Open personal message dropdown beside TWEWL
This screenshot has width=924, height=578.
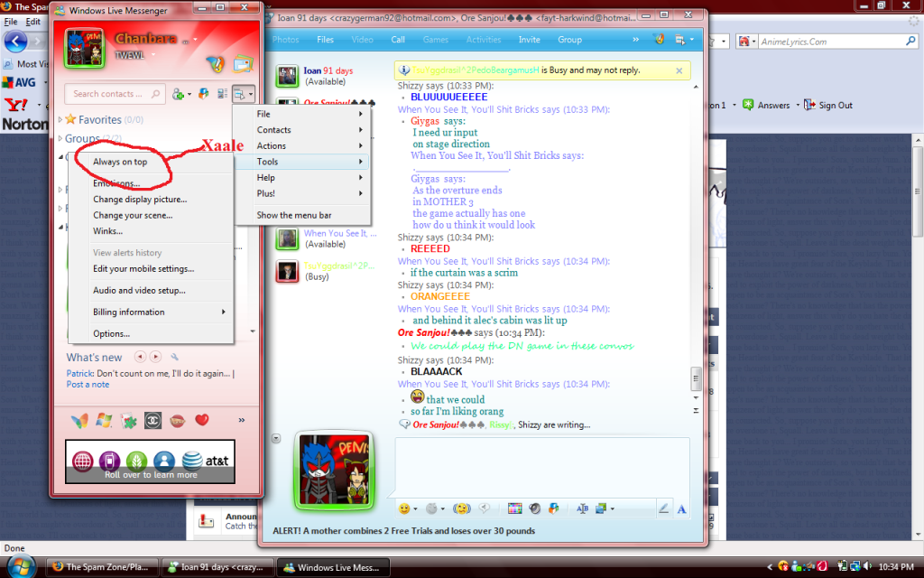[x=153, y=54]
